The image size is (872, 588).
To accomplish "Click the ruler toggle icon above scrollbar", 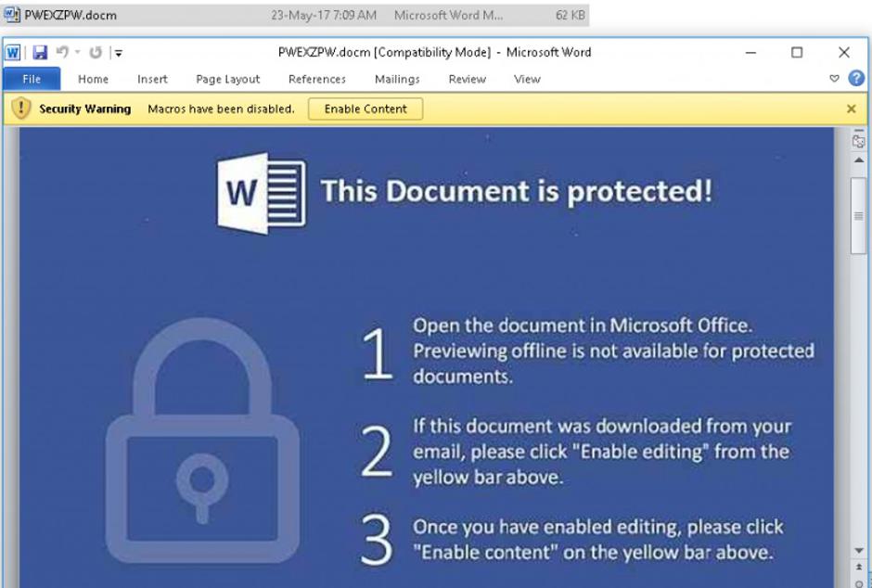I will (858, 141).
